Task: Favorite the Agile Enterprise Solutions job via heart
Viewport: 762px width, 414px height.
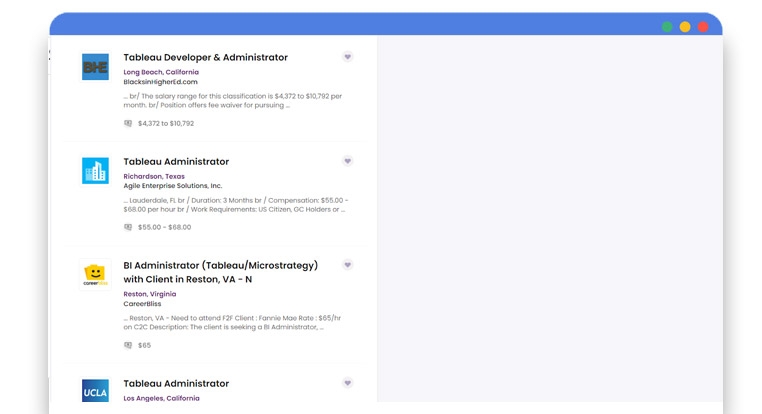Action: [x=347, y=161]
